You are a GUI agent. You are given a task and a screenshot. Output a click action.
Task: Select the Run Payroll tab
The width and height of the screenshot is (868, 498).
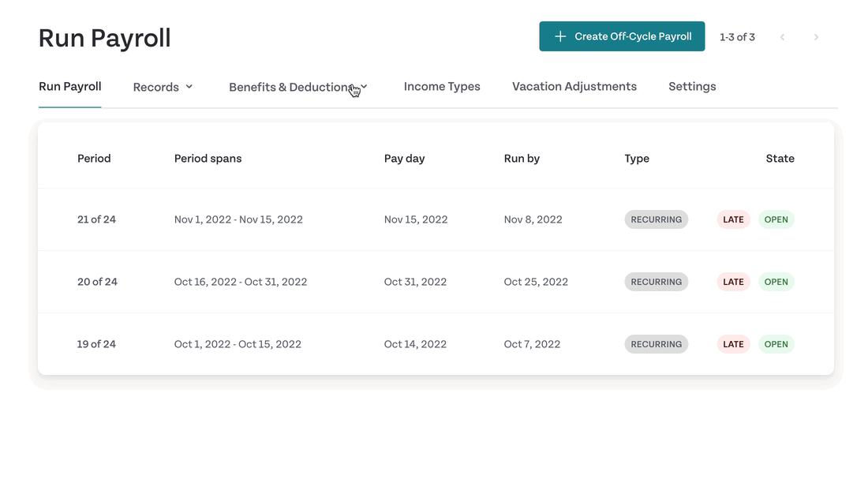[69, 86]
